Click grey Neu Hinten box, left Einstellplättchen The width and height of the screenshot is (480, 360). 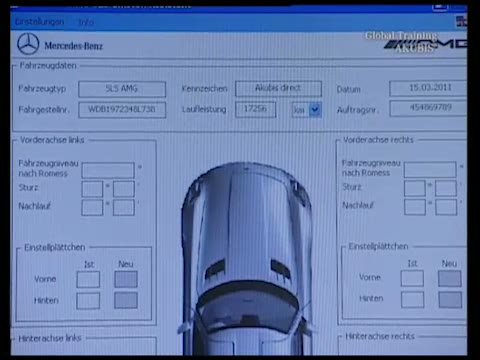click(x=126, y=300)
